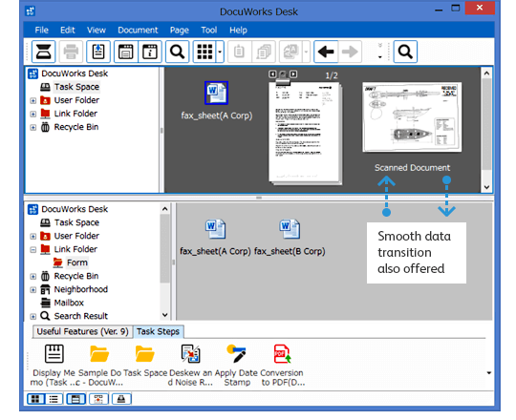This screenshot has width=516, height=420.
Task: Select Mailbox in lower tree
Action: pyautogui.click(x=69, y=303)
